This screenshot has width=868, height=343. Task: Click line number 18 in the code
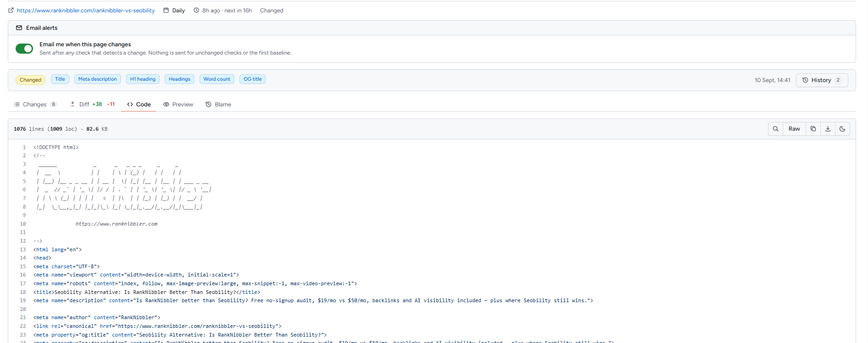tap(22, 292)
